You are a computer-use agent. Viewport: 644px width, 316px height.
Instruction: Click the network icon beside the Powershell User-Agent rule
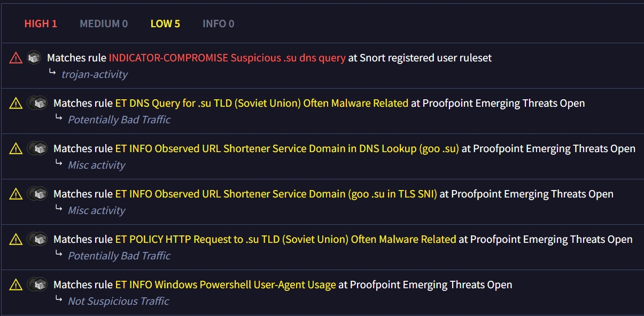[39, 285]
